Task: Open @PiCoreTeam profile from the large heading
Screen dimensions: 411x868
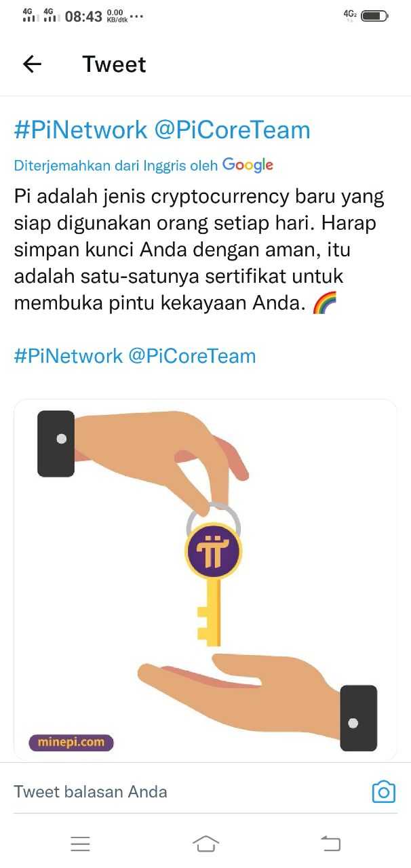Action: 232,130
